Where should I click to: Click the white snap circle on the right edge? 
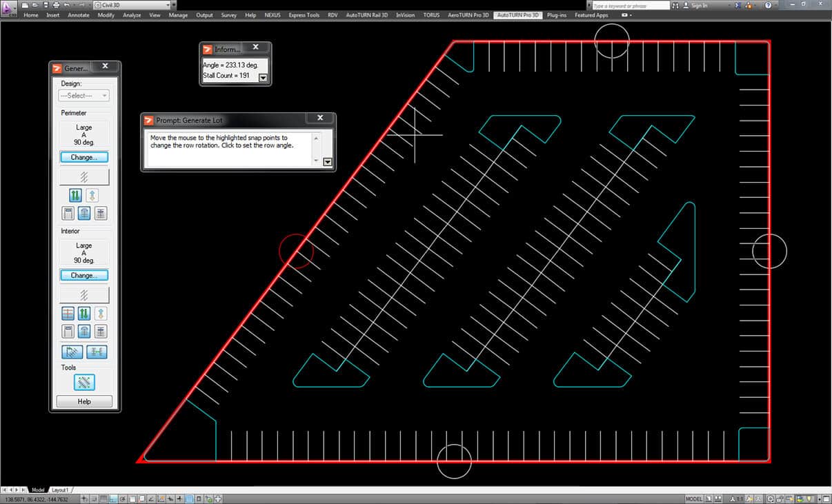click(769, 251)
